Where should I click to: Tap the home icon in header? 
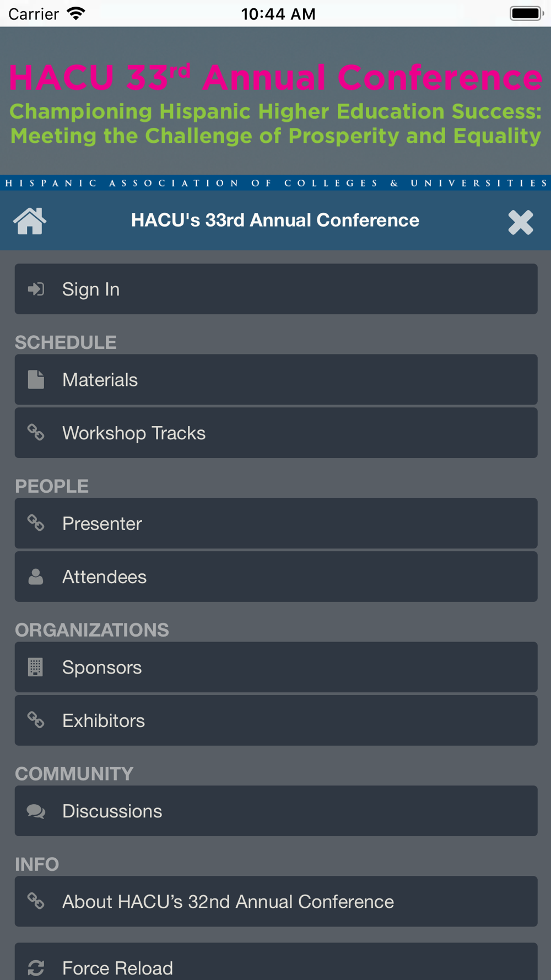point(30,221)
